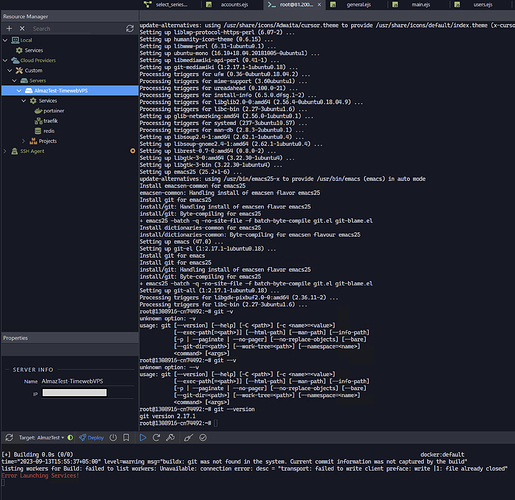Click the orange SSH Agent status indicator

(133, 151)
